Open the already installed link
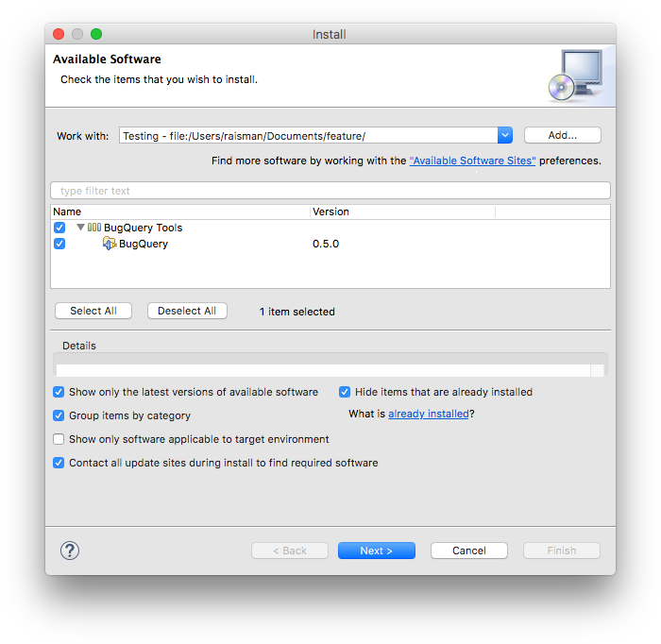The image size is (661, 644). click(429, 414)
